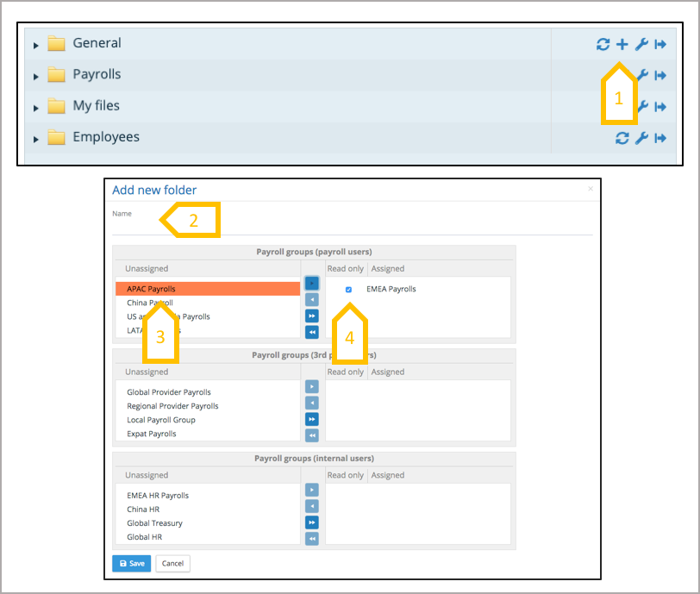The height and width of the screenshot is (594, 700).
Task: Click the export arrow icon for Employees
Action: point(660,138)
